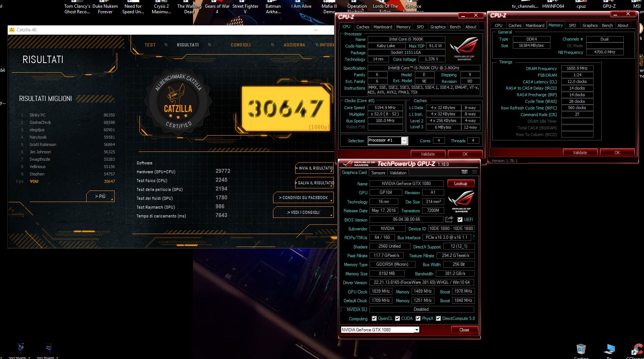Switch to the Sensors tab in GPU-Z

point(378,173)
